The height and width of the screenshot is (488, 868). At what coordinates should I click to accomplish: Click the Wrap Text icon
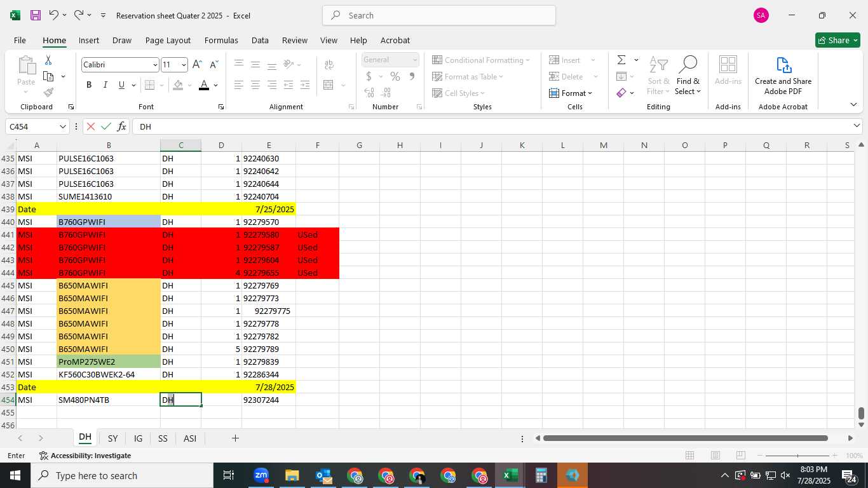[329, 64]
